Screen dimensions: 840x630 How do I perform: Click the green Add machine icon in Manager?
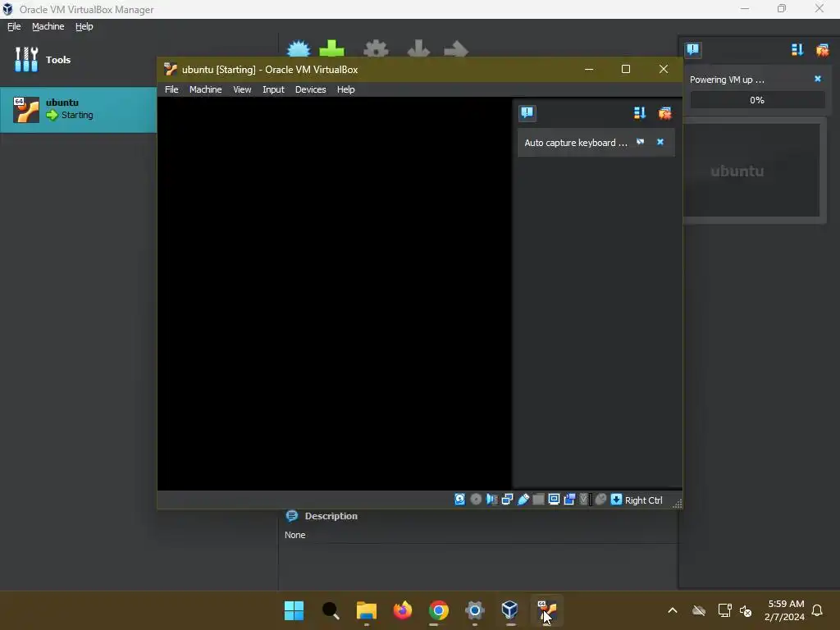coord(331,48)
